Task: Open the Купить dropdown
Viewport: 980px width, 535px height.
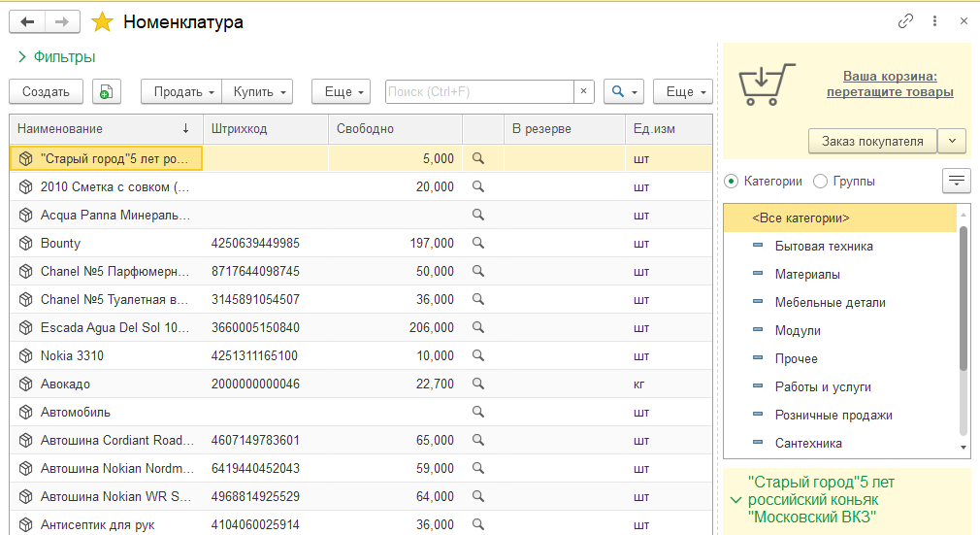Action: click(257, 91)
